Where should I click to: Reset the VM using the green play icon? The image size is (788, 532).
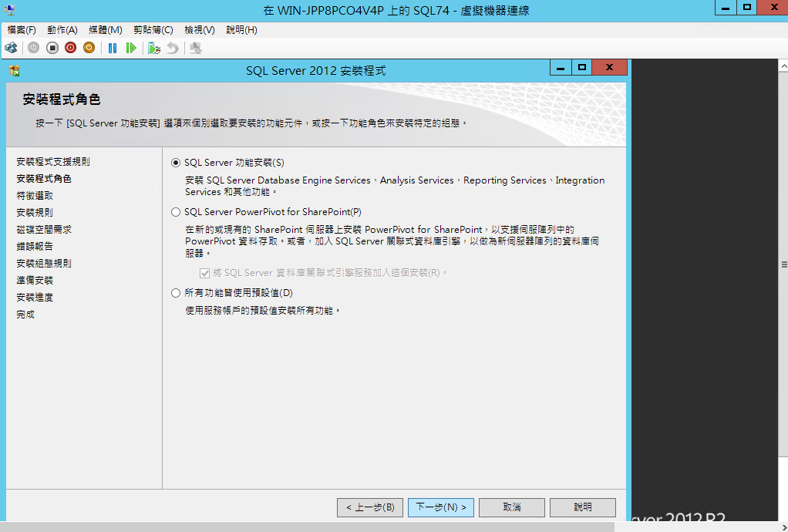click(x=131, y=49)
